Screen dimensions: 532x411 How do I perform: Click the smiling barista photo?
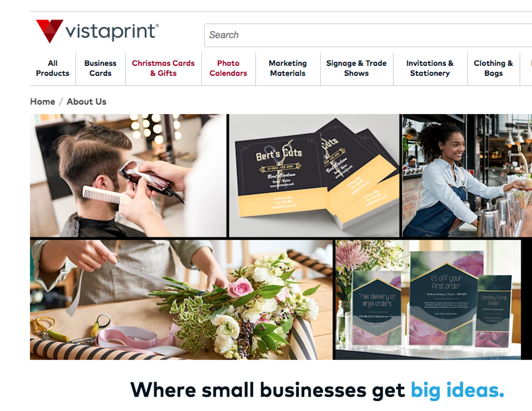(x=467, y=175)
